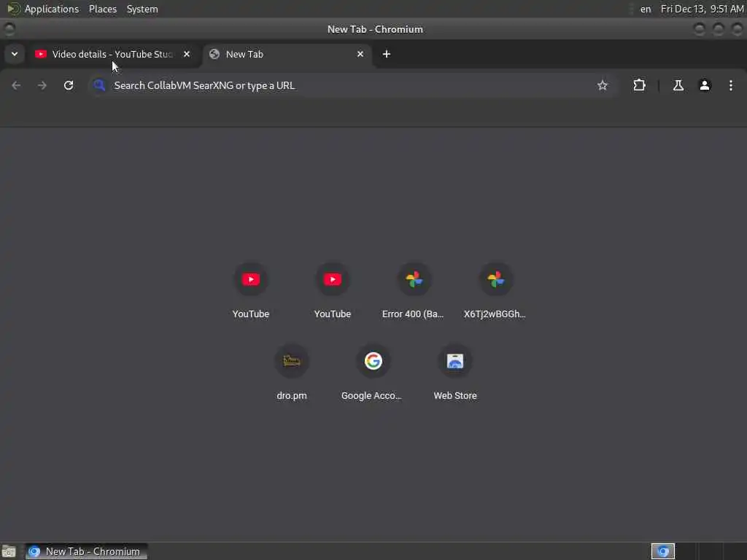
Task: Open a new tab with plus button
Action: click(x=387, y=54)
